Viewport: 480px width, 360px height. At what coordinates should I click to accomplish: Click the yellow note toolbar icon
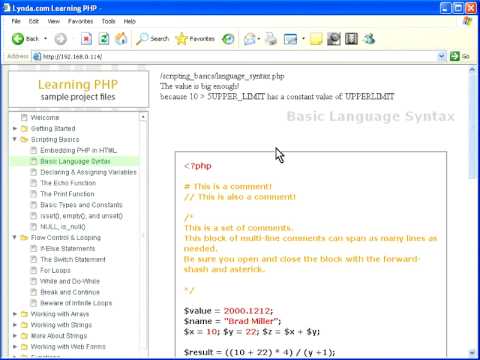(316, 39)
